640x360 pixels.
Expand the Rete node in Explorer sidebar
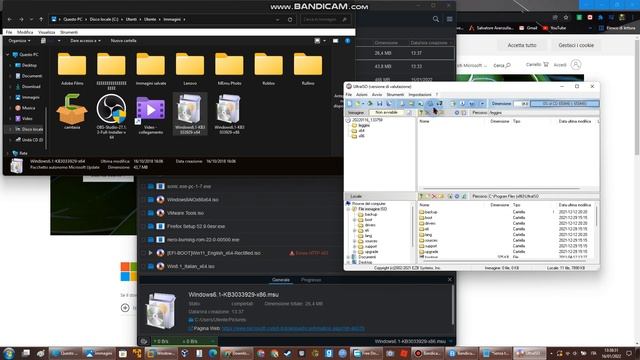8,153
